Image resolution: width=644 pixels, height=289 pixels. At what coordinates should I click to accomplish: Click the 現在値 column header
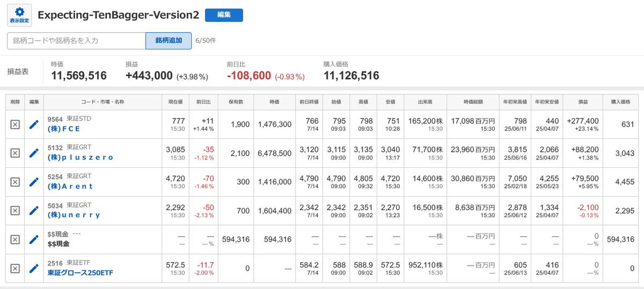tap(175, 102)
